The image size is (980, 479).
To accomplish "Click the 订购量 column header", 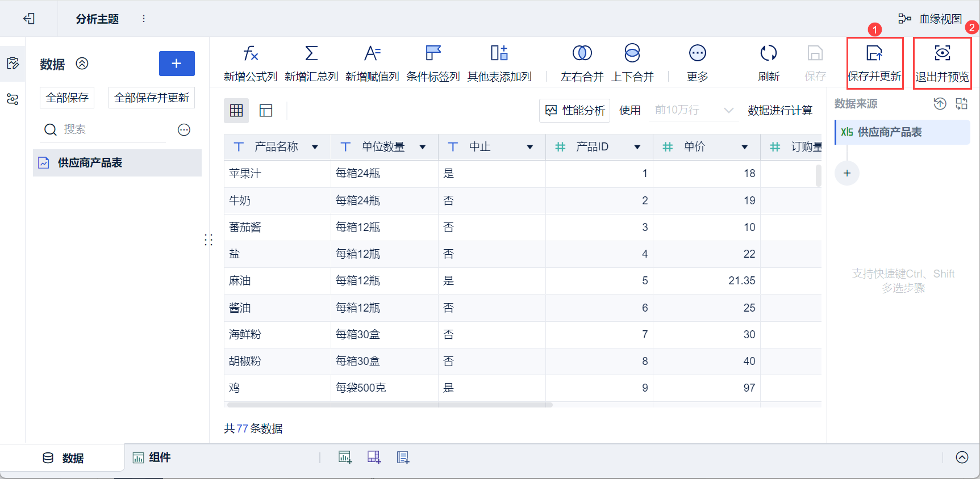I will pyautogui.click(x=791, y=148).
